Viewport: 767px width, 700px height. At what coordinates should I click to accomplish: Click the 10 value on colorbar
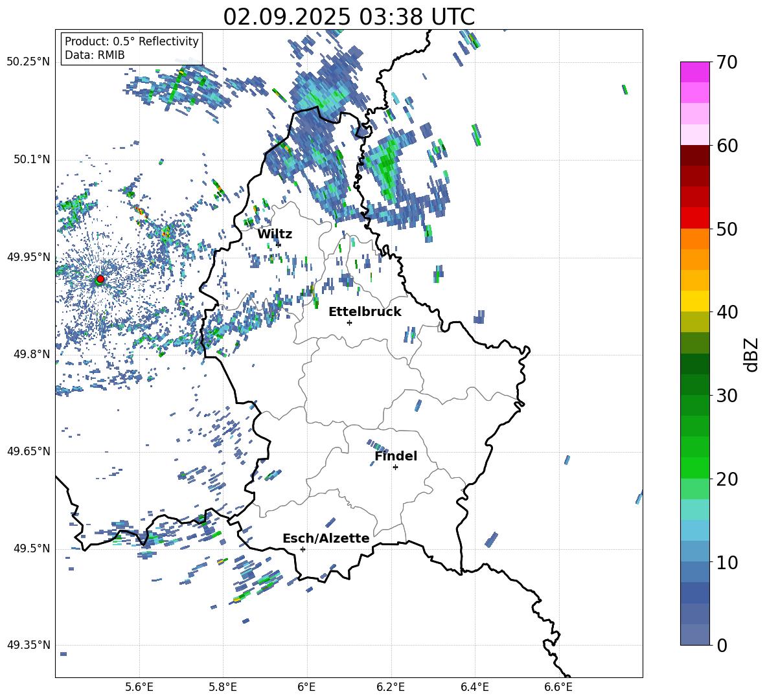point(727,563)
